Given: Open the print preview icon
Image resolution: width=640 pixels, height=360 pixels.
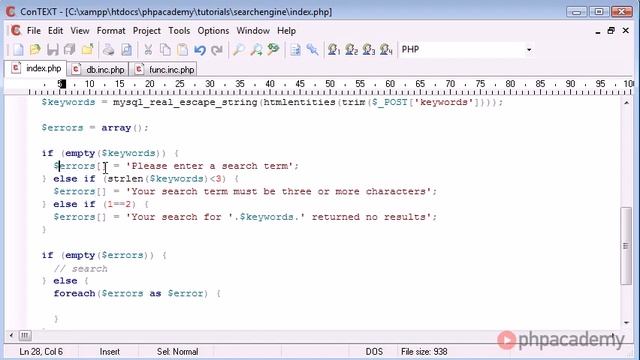Looking at the screenshot, I should pyautogui.click(x=127, y=50).
